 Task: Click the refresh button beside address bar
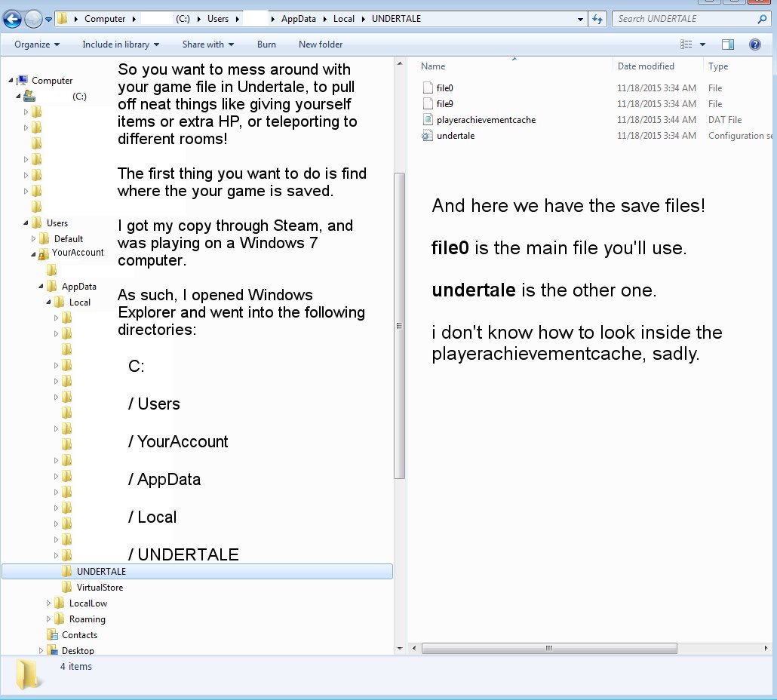[598, 19]
